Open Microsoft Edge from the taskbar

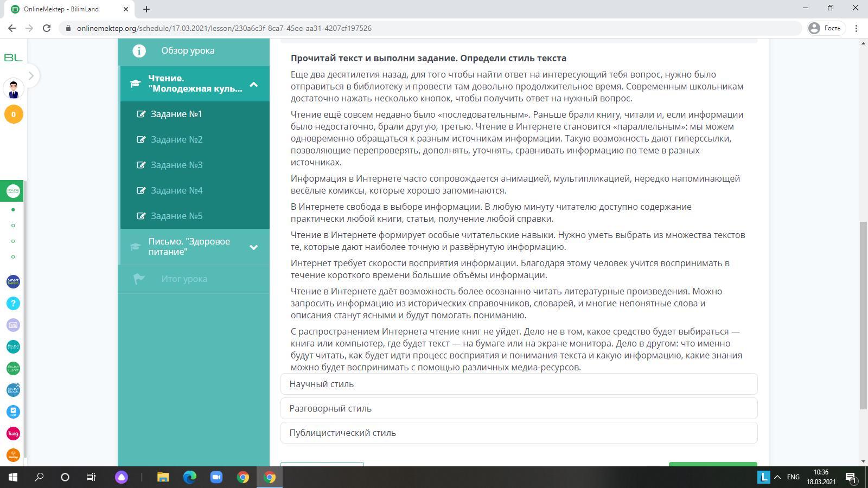pos(190,477)
